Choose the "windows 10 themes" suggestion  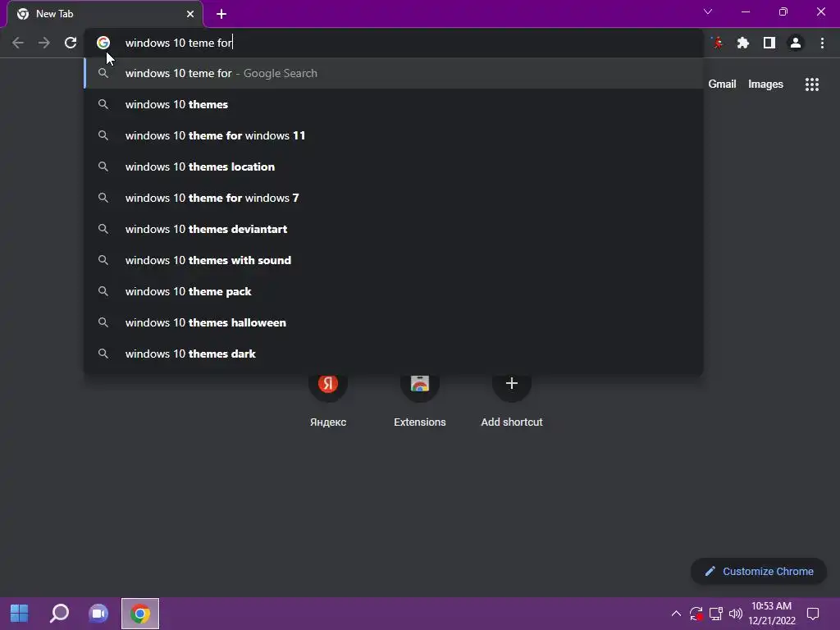394,104
